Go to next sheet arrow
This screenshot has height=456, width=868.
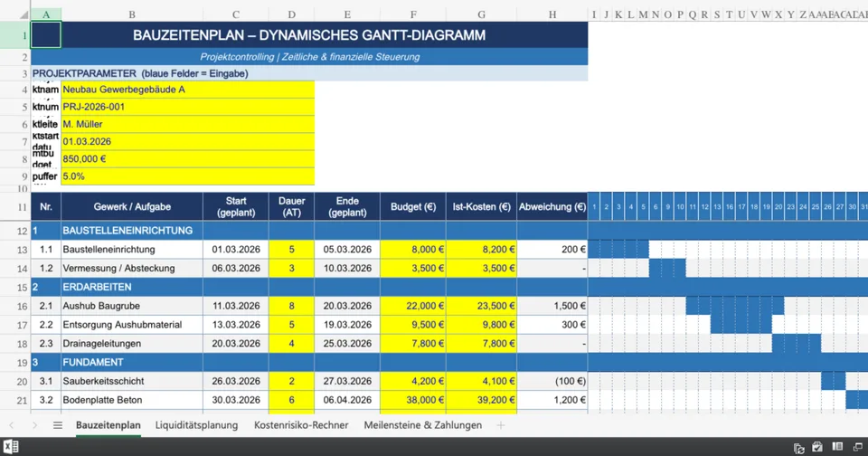(34, 425)
